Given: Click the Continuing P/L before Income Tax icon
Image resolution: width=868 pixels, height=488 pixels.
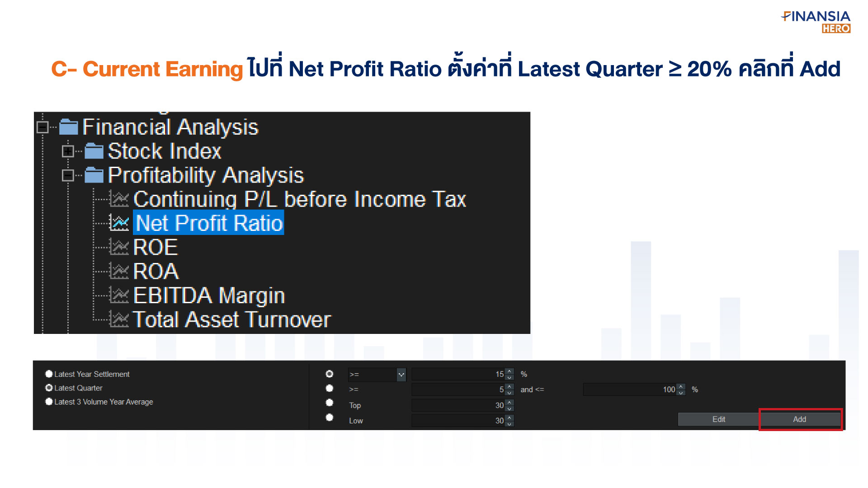Looking at the screenshot, I should coord(119,200).
